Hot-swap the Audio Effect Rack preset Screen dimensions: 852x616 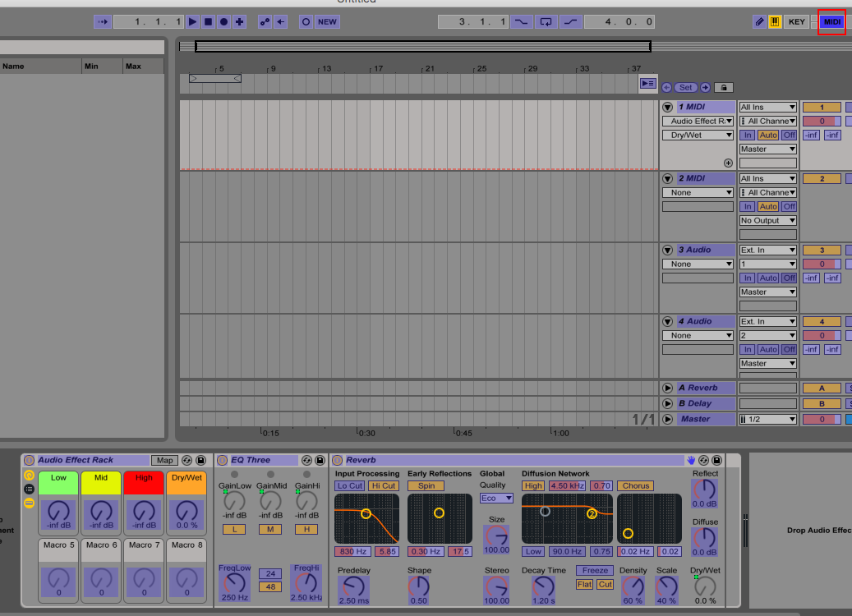(187, 461)
